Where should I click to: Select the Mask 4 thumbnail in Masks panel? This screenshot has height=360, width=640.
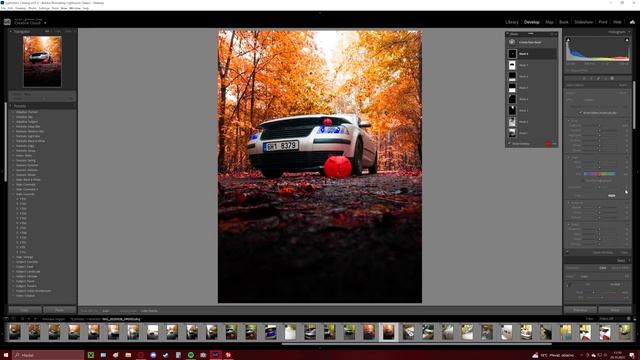(512, 99)
